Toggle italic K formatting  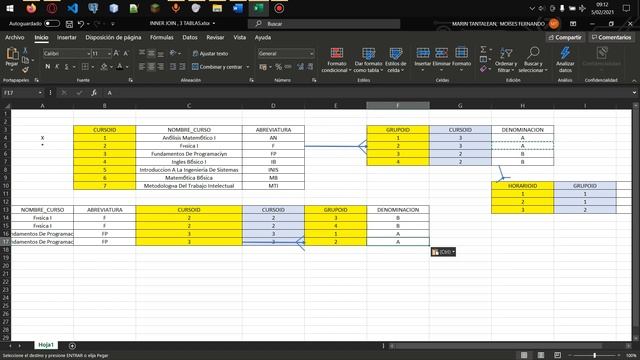(57, 67)
